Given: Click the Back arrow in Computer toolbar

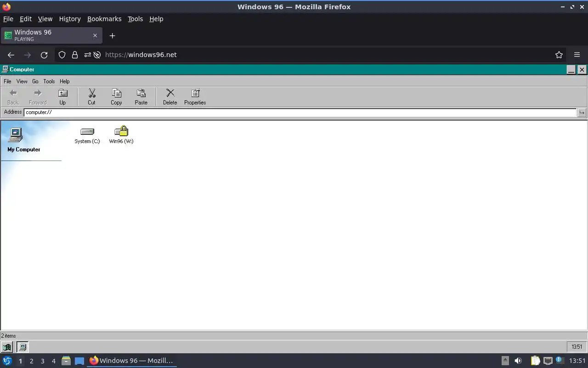Looking at the screenshot, I should [13, 97].
